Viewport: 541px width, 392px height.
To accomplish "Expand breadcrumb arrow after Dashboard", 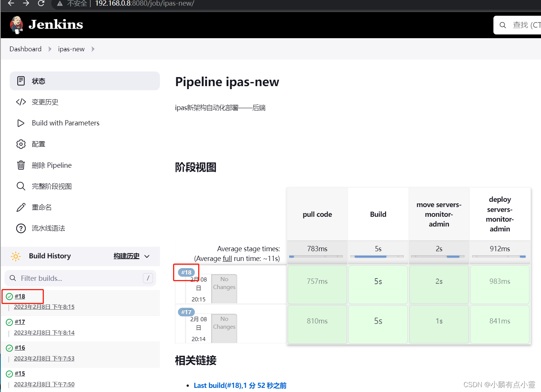I will coord(50,49).
